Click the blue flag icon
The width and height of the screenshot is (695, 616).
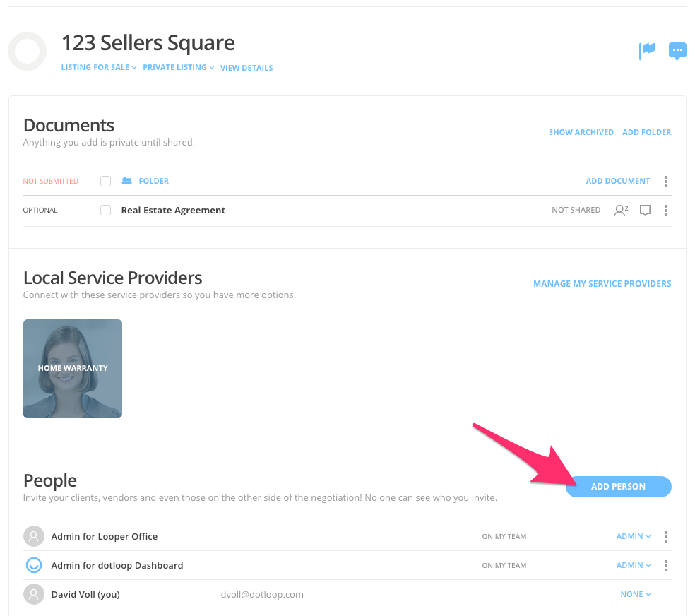[647, 51]
